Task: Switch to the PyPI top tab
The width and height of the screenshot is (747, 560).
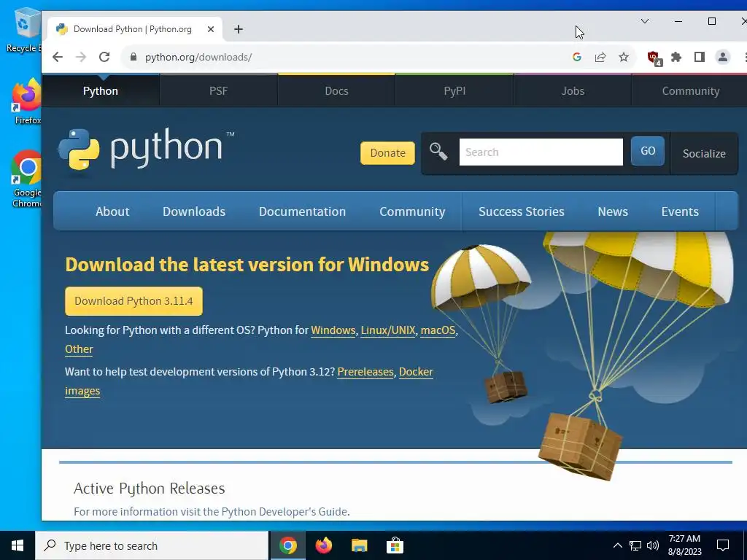Action: click(454, 90)
